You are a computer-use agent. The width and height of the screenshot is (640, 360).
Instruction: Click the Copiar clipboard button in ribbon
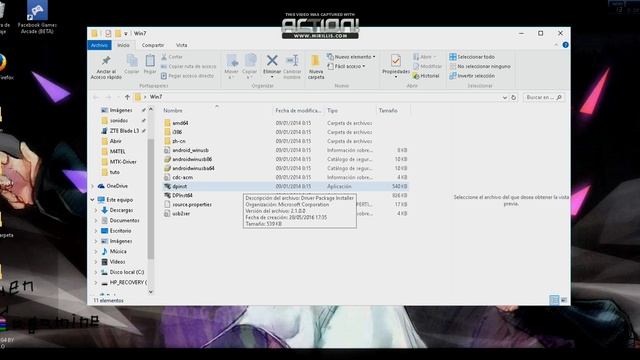(x=132, y=64)
